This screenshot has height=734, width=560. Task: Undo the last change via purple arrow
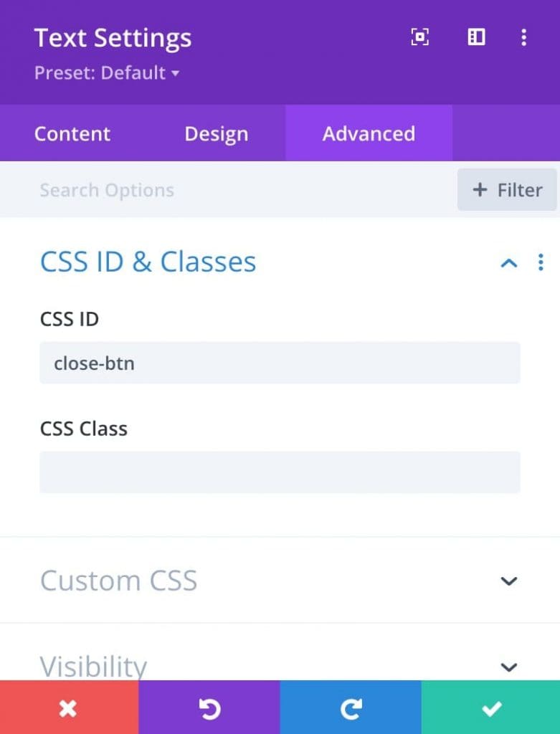[209, 707]
